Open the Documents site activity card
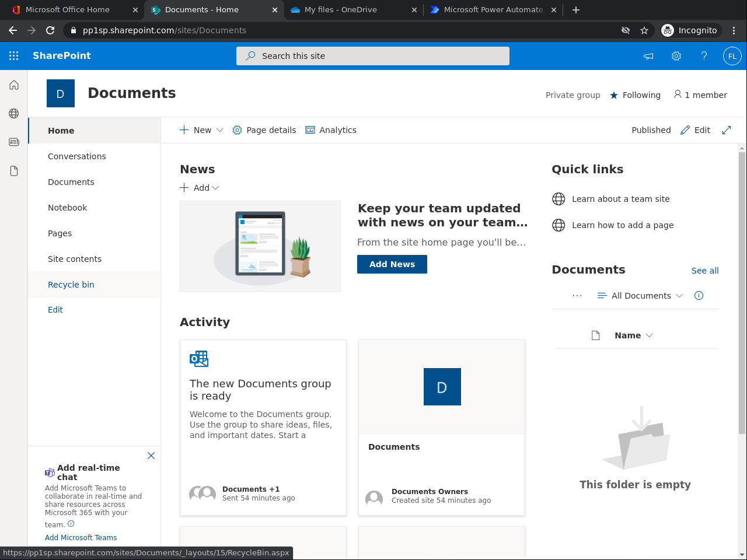747x560 pixels. 442,428
